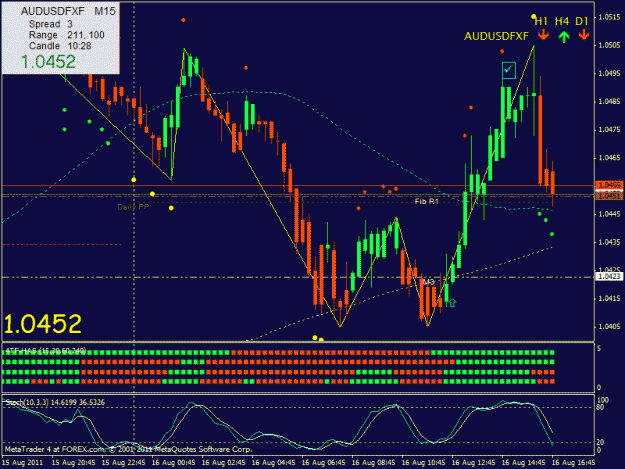Click the 4TF HAS indicator label

click(46, 351)
